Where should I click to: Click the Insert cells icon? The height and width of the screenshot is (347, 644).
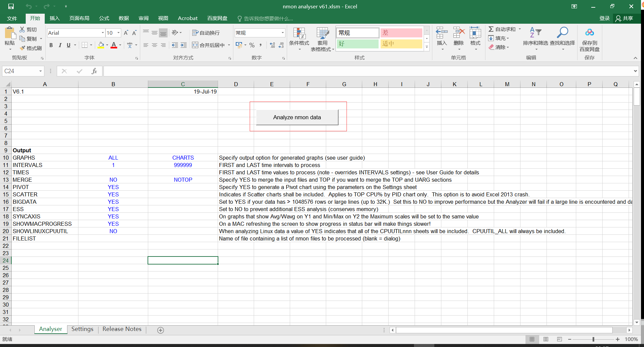point(442,33)
